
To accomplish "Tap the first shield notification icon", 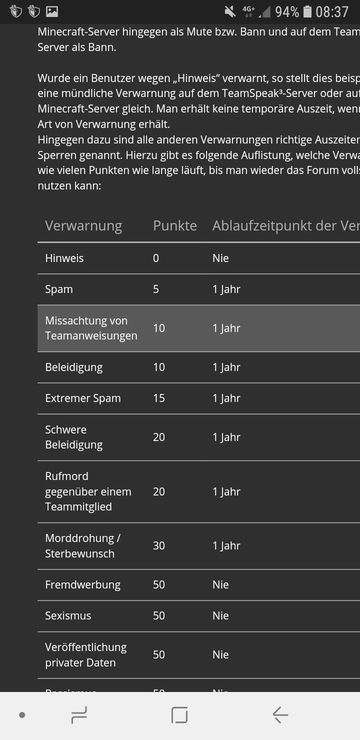I will tap(16, 12).
